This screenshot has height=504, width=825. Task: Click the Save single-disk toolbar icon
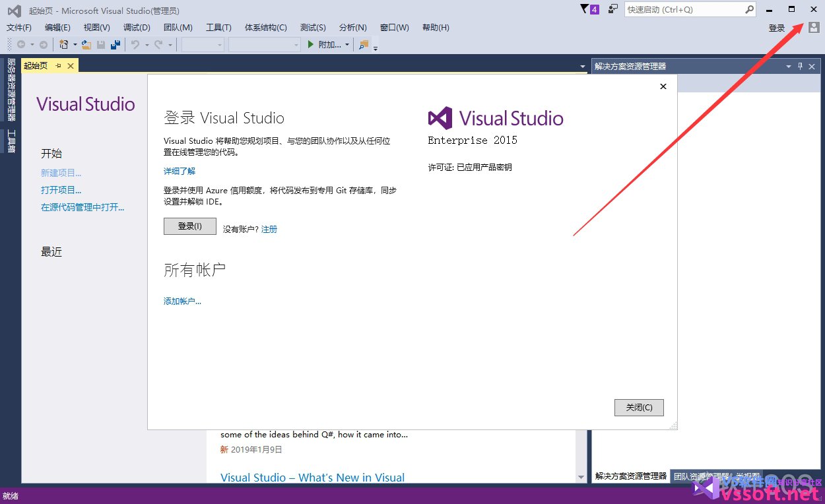coord(101,45)
